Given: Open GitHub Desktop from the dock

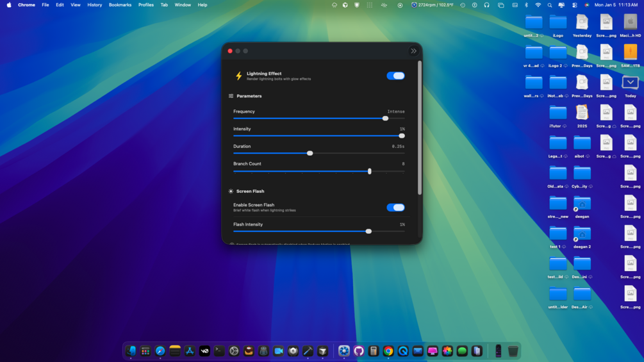Looking at the screenshot, I should coord(359,351).
